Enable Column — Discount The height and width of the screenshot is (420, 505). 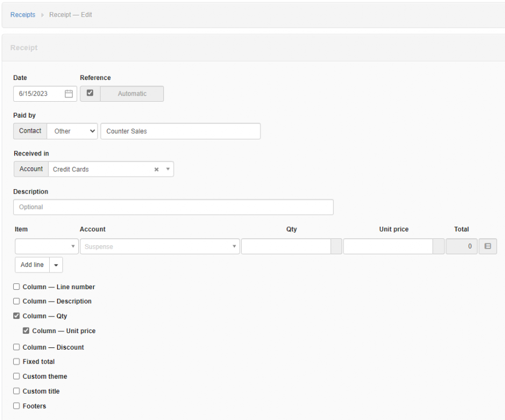pyautogui.click(x=16, y=347)
